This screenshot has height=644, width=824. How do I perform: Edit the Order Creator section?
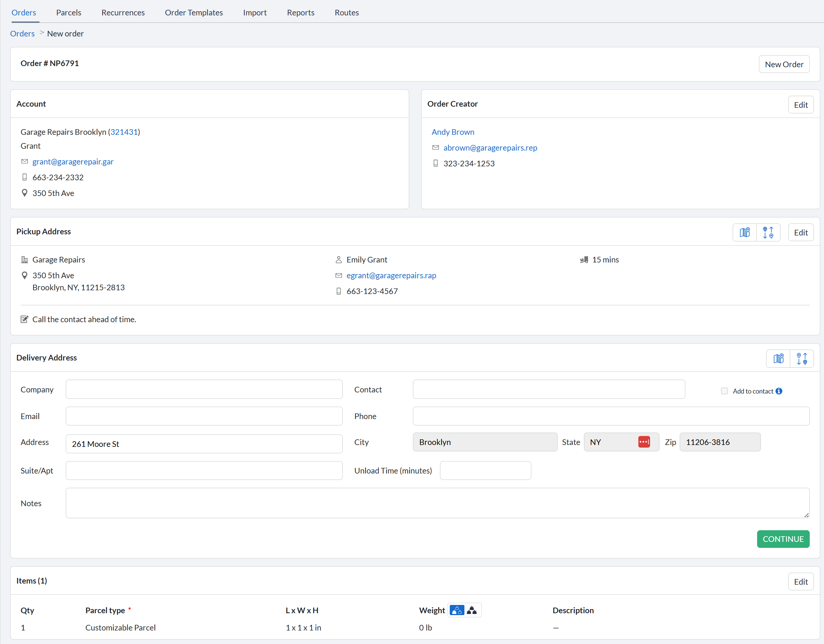(x=801, y=105)
